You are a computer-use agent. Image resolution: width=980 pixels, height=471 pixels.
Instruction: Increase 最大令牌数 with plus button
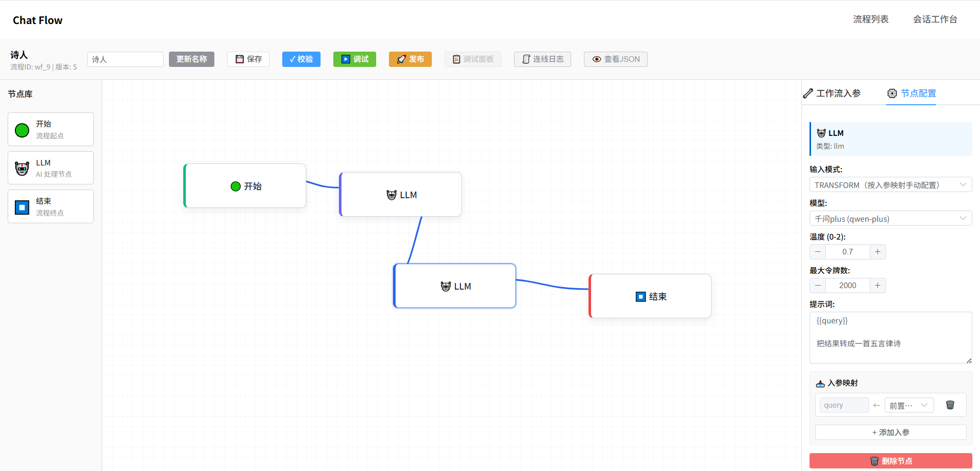tap(877, 286)
